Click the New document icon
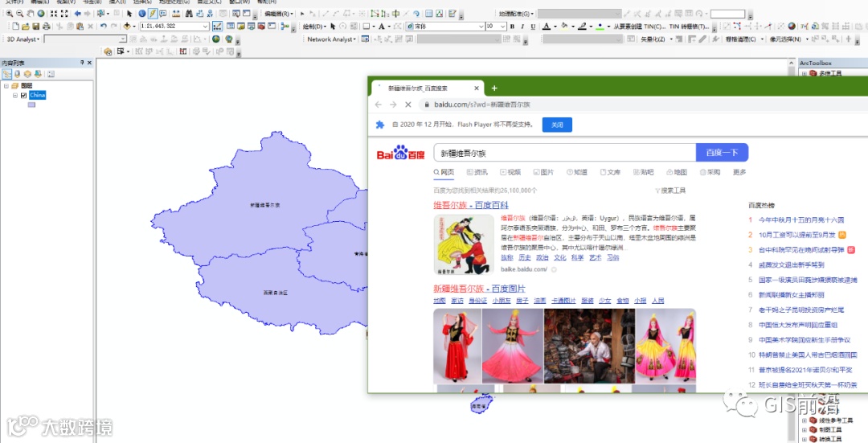Image resolution: width=868 pixels, height=443 pixels. point(15,26)
